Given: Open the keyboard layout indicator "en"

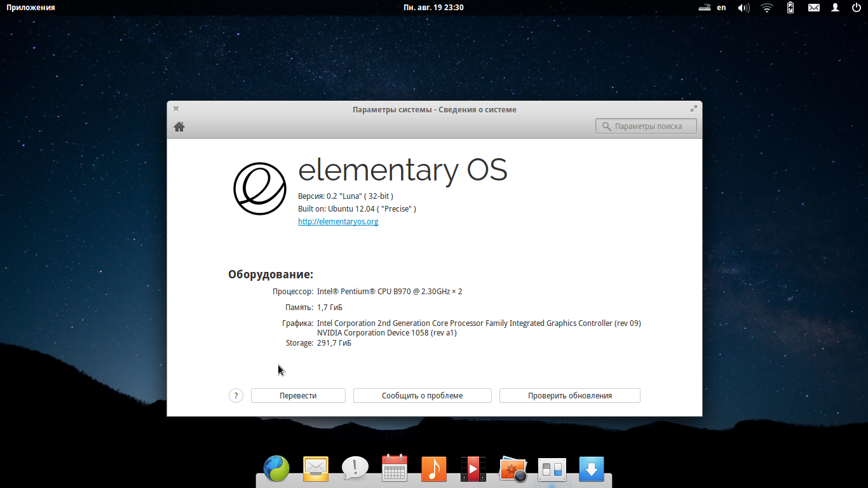Looking at the screenshot, I should [x=721, y=8].
